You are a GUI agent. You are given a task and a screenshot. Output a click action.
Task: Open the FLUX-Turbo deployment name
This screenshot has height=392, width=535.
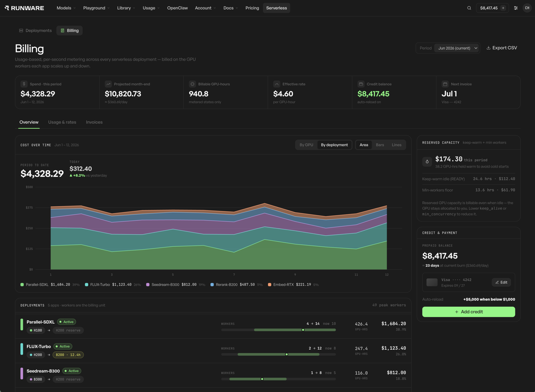tap(39, 347)
